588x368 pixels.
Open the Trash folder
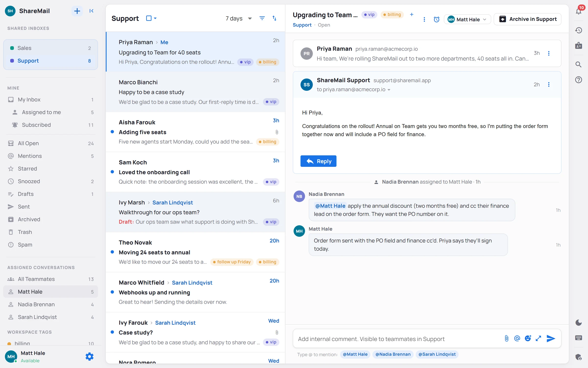[51, 232]
